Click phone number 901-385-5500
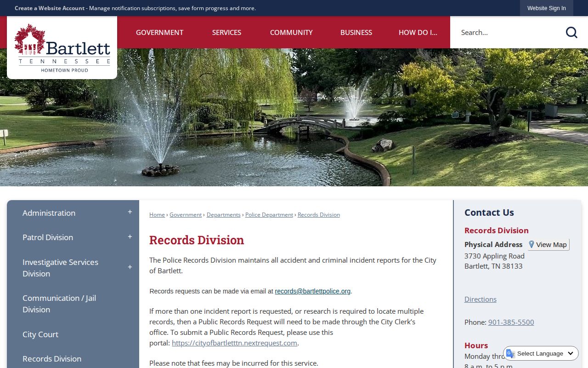This screenshot has height=368, width=588. 511,322
